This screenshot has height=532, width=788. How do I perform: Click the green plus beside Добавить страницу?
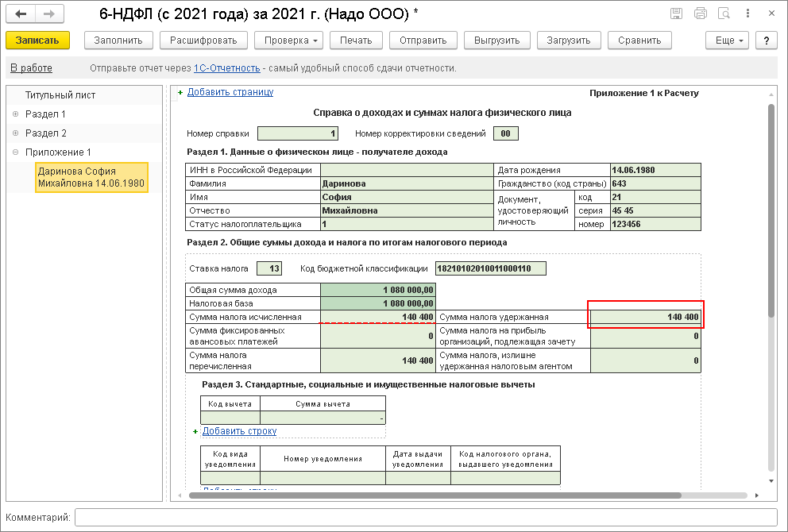[x=180, y=93]
